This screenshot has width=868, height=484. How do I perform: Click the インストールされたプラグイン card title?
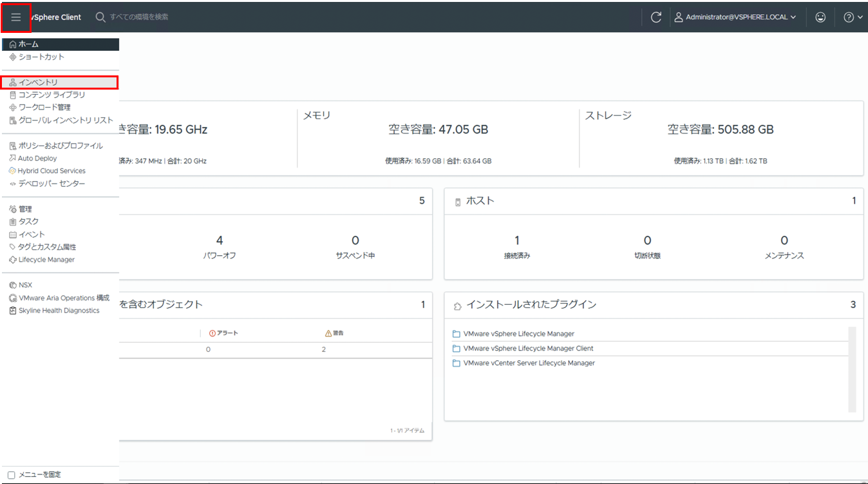click(x=531, y=305)
